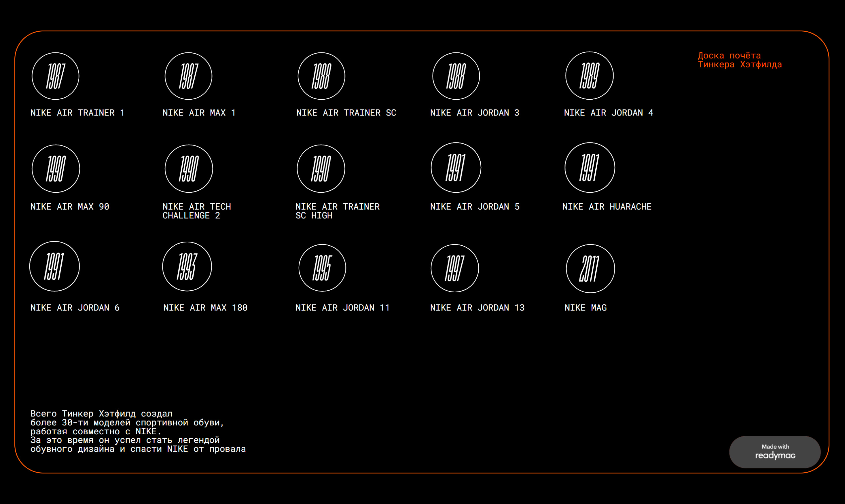Click the circle above Nike Air Jordan 3

(456, 76)
